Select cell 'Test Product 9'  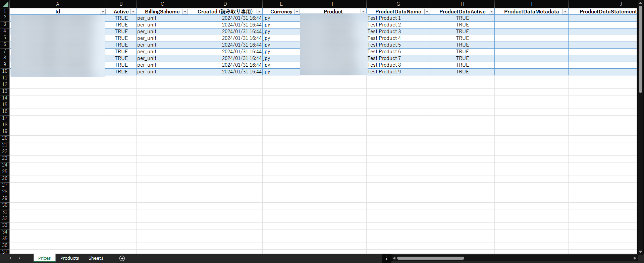pos(398,72)
